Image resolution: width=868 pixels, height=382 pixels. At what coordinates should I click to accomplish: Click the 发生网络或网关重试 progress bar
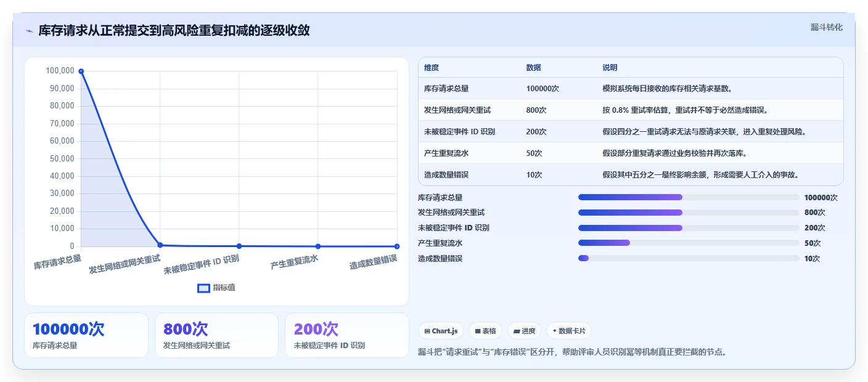click(x=689, y=213)
